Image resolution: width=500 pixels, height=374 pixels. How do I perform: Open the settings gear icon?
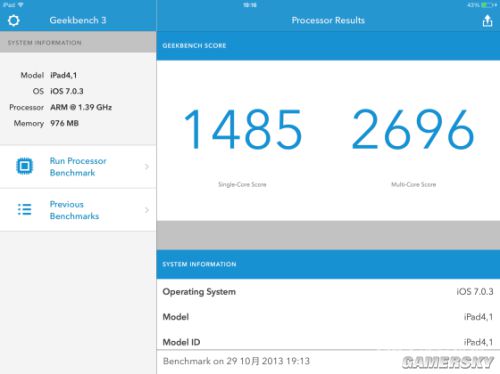[14, 20]
